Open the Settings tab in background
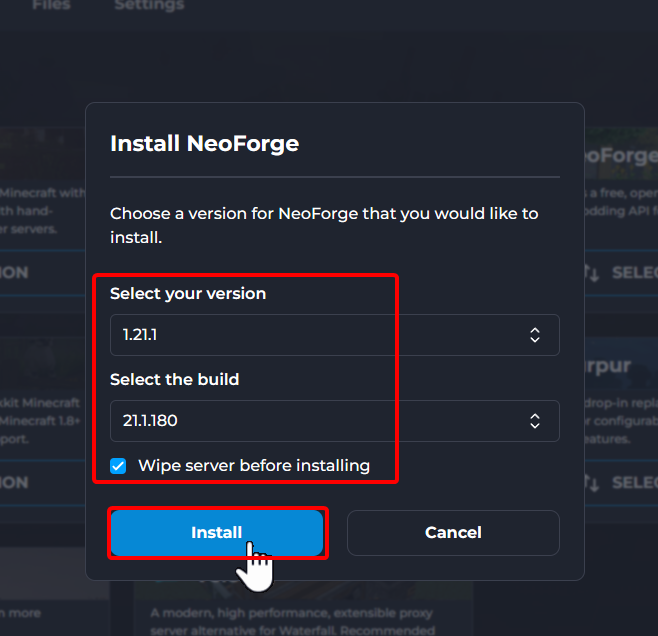The image size is (658, 636). point(149,5)
